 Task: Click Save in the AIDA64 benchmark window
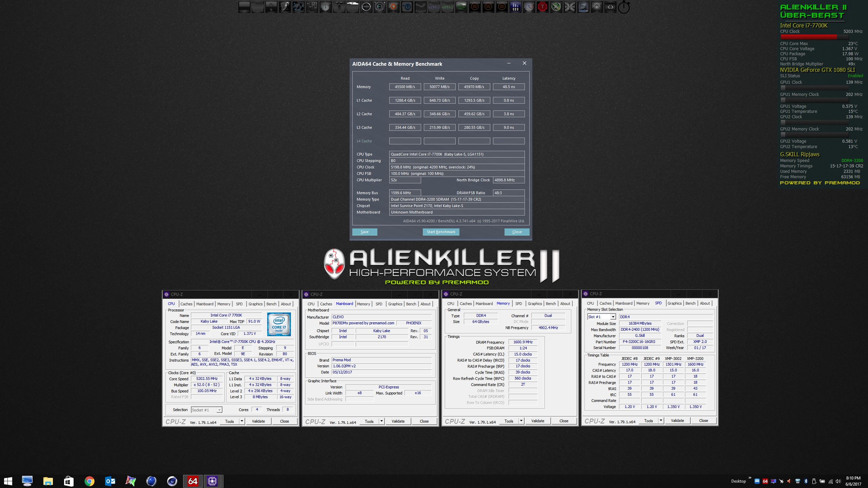click(364, 232)
